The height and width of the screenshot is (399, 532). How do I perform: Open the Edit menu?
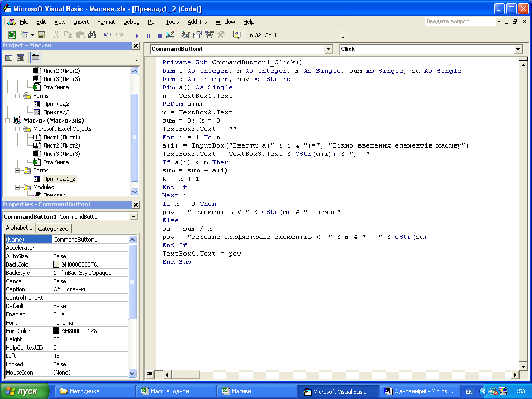41,22
